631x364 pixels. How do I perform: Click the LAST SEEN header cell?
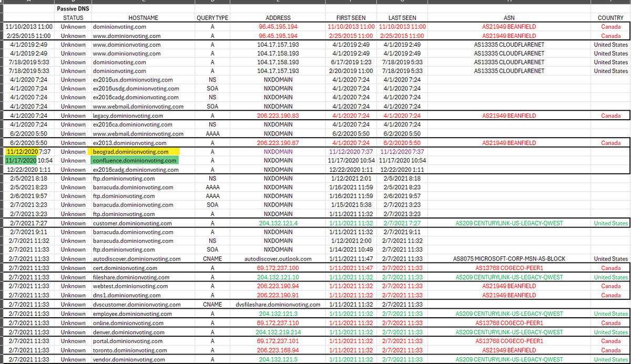click(x=402, y=18)
